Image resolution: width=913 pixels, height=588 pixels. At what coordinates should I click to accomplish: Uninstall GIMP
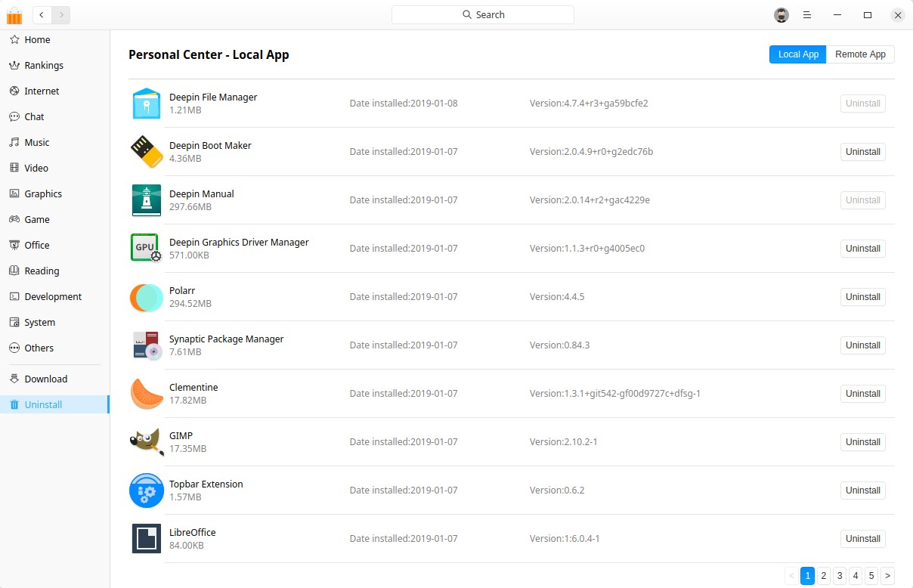pos(863,442)
